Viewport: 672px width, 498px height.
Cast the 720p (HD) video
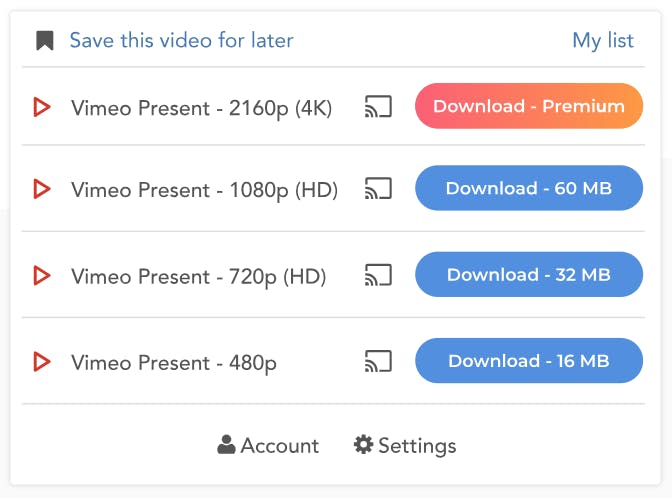tap(378, 275)
